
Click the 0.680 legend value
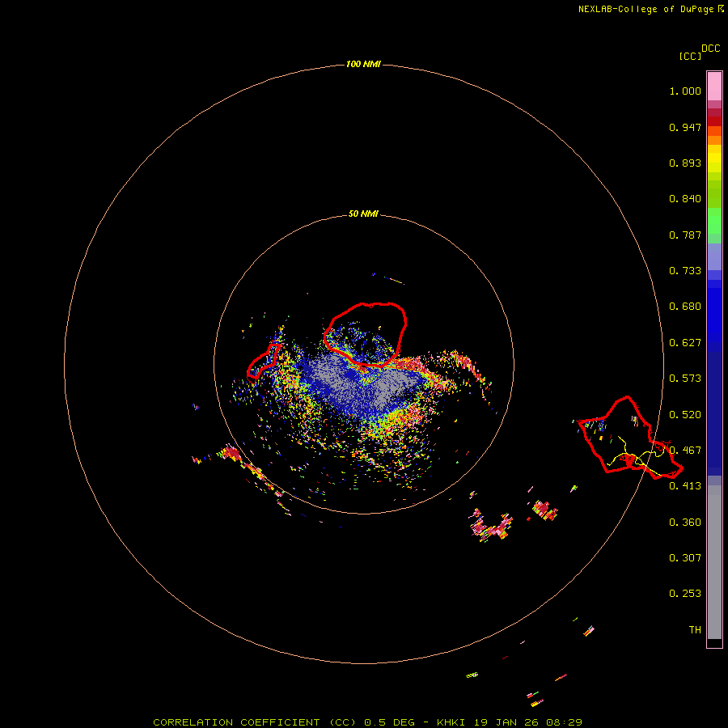(685, 307)
